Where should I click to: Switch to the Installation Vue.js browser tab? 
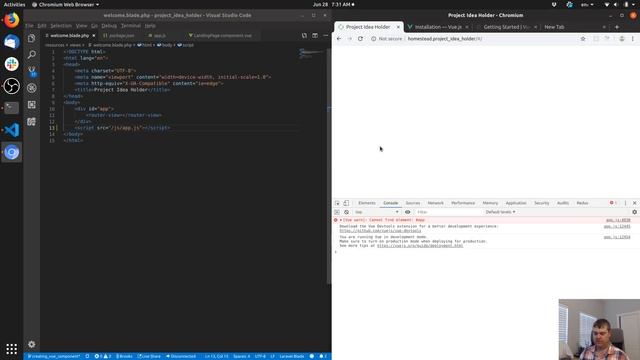click(438, 27)
